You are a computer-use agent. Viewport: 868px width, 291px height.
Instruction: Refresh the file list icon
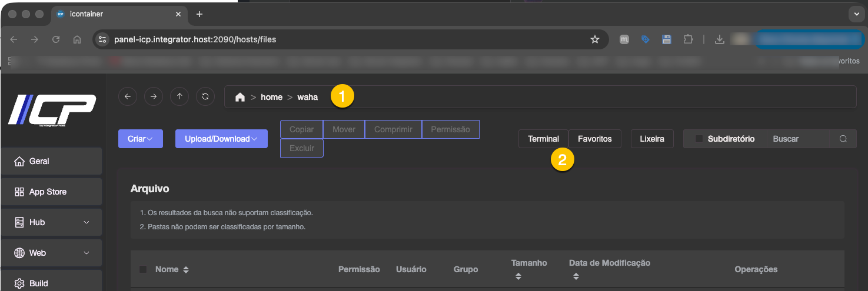[x=205, y=97]
